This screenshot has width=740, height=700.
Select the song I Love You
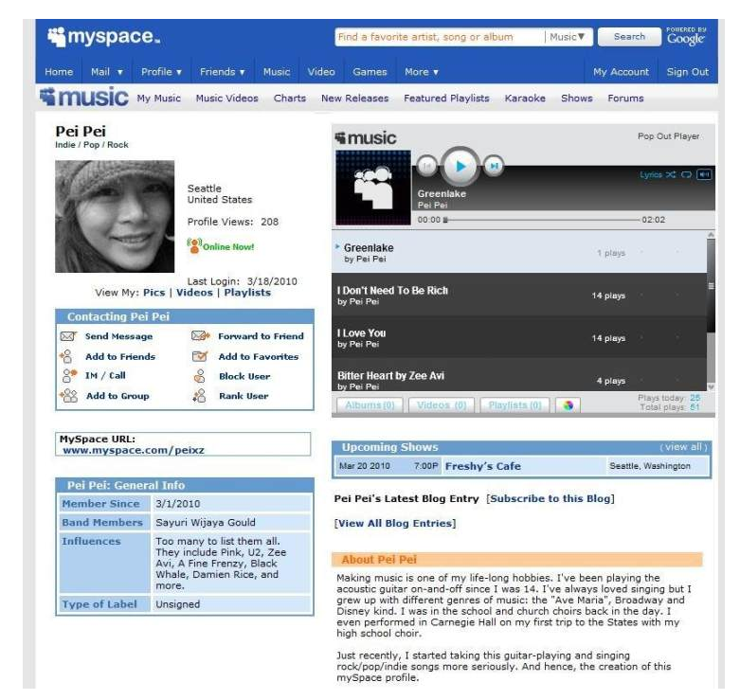(519, 337)
